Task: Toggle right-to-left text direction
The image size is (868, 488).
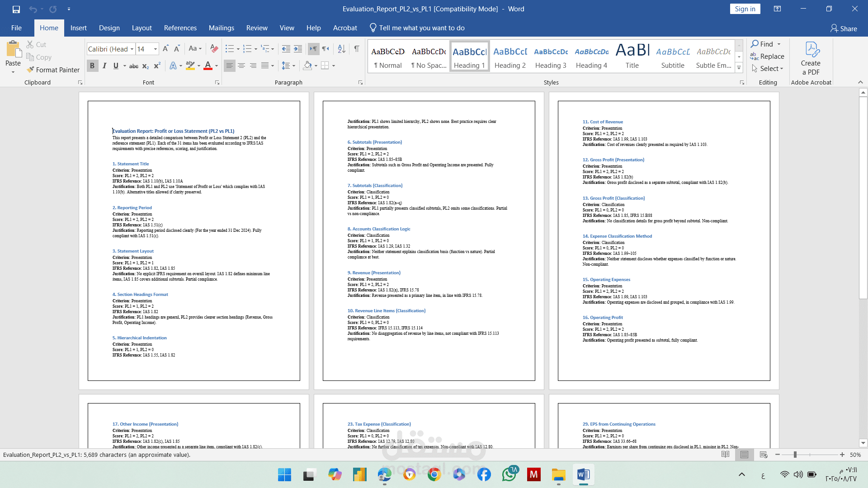Action: click(325, 49)
